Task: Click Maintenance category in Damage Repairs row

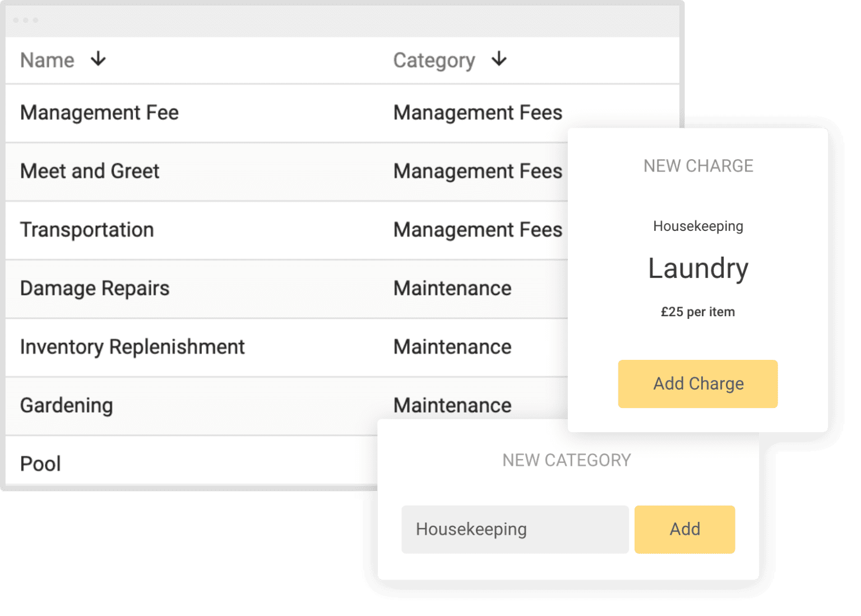Action: 452,288
